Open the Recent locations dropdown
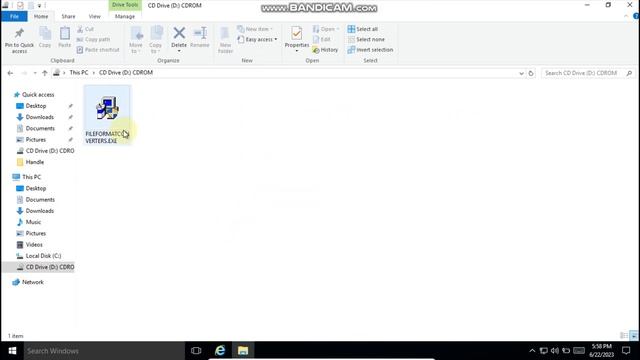 tap(35, 73)
